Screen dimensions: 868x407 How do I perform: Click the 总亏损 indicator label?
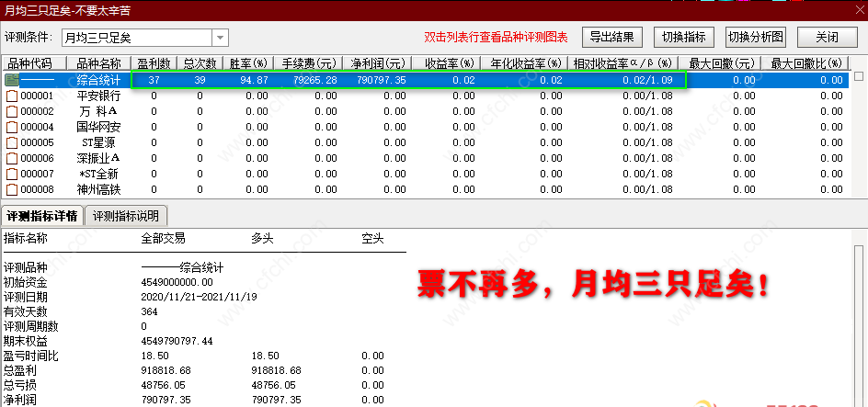click(20, 385)
